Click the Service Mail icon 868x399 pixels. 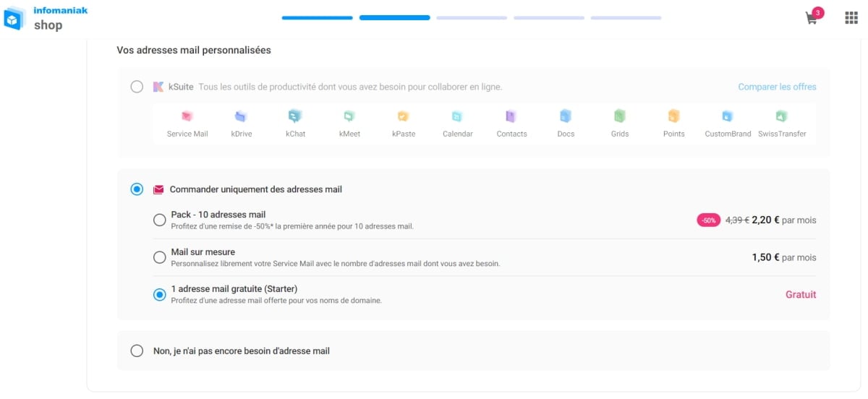(x=187, y=116)
